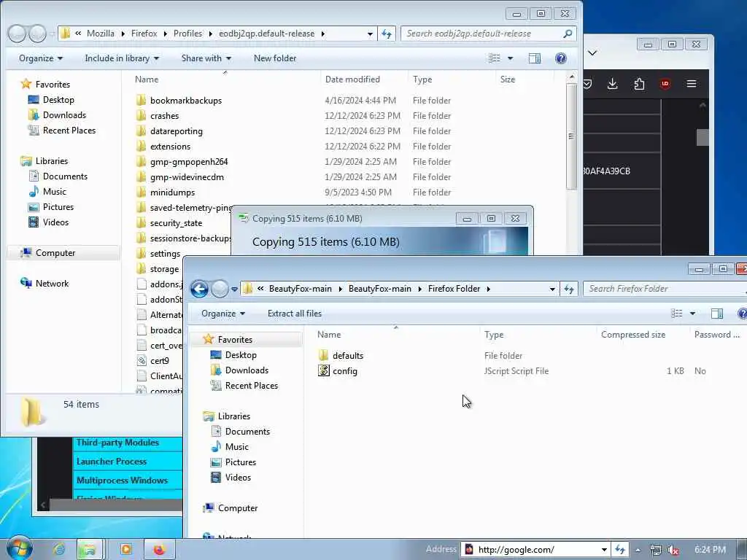Click New folder button
Image resolution: width=747 pixels, height=560 pixels.
275,58
